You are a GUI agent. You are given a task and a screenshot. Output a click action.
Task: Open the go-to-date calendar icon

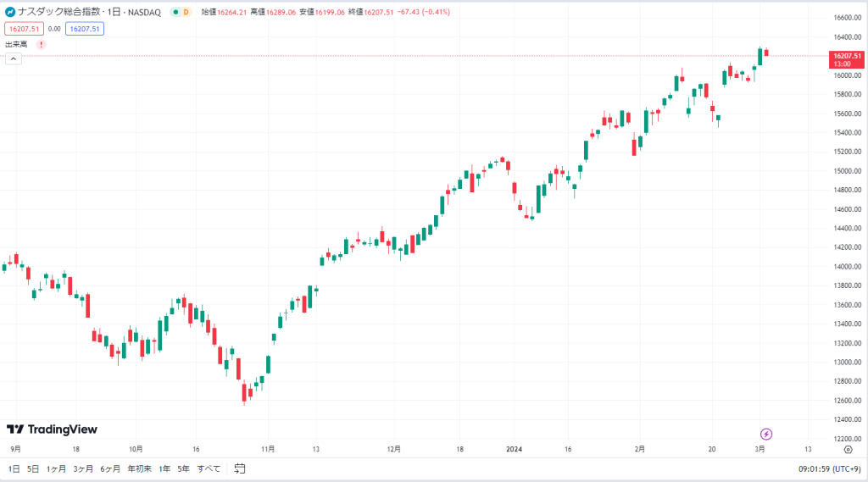click(x=239, y=468)
